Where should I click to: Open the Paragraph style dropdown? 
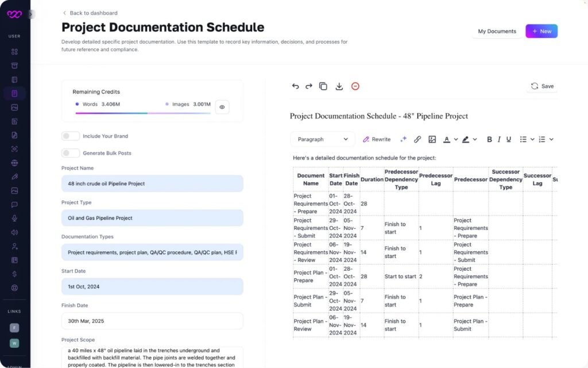pos(322,139)
